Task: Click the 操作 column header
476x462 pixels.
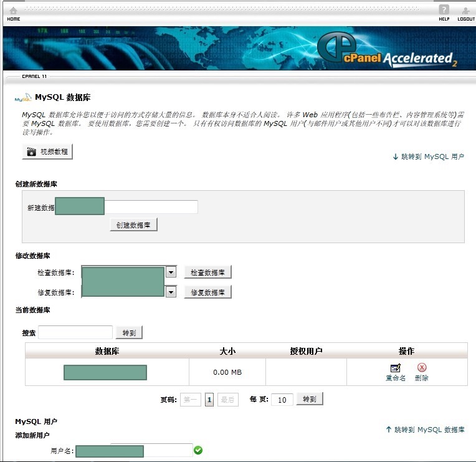Action: [x=406, y=351]
